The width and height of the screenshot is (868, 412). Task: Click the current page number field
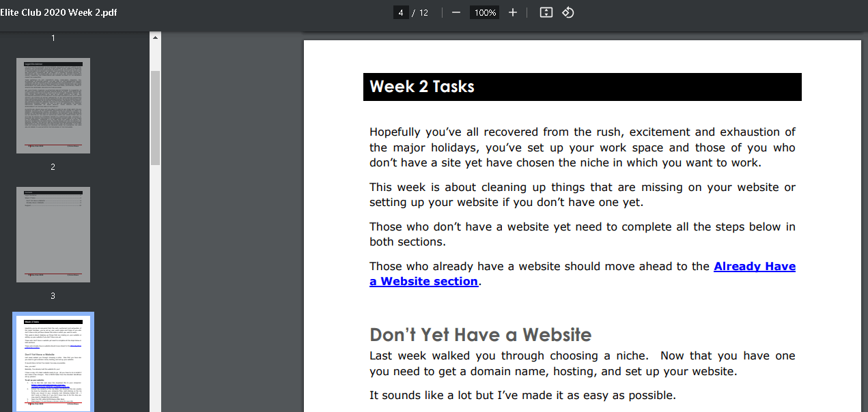401,12
